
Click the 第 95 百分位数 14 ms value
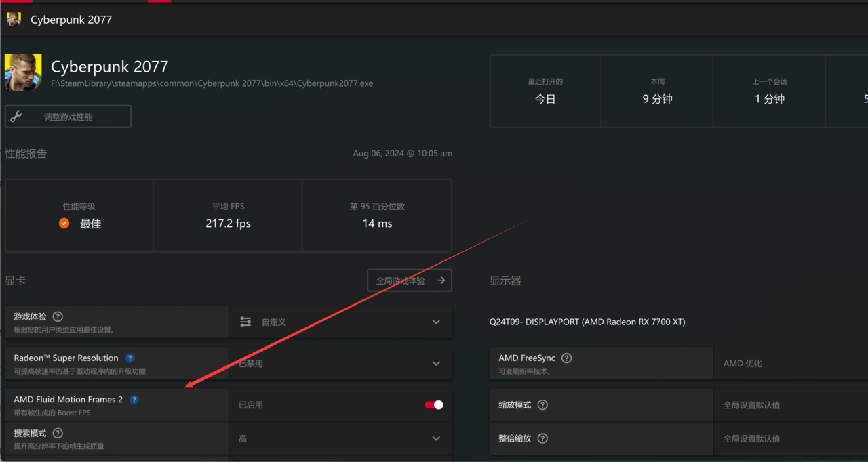[x=377, y=224]
